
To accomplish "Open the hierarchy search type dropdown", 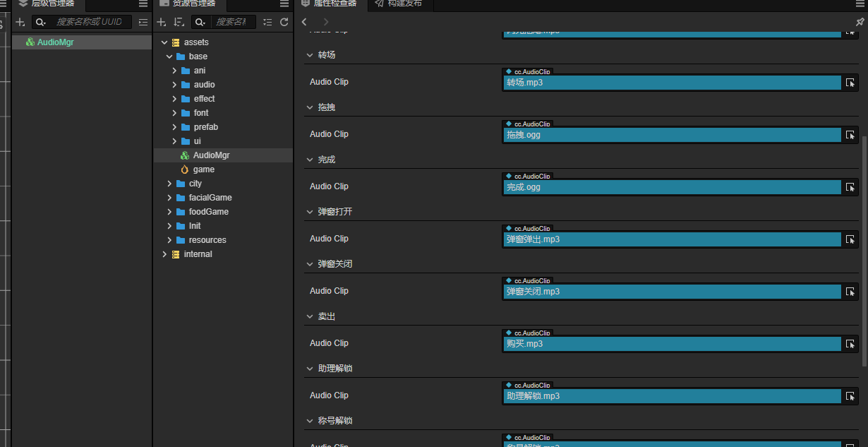I will click(x=41, y=23).
